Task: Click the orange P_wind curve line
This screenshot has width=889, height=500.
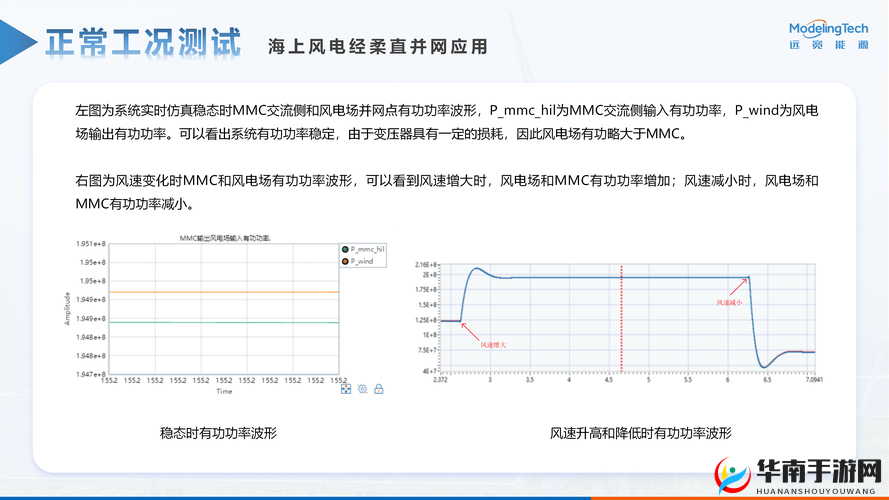Action: pyautogui.click(x=224, y=292)
